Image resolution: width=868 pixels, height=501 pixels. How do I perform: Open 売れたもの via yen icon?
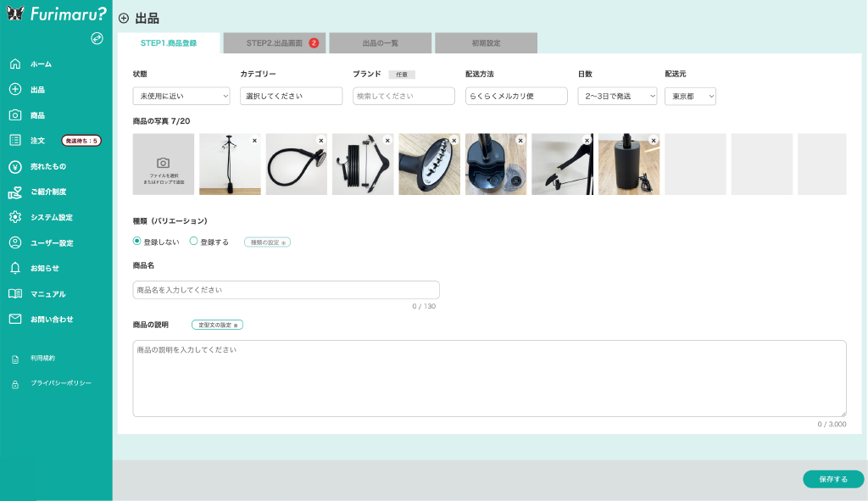point(14,166)
